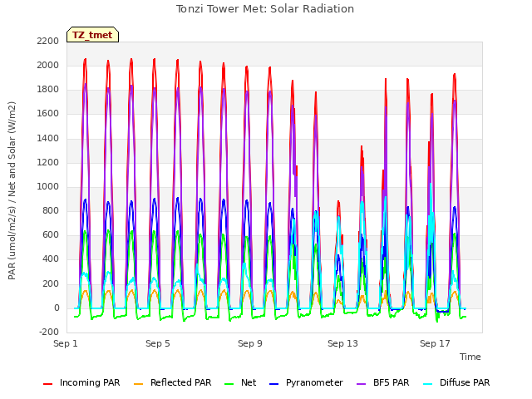Click the Incoming PAR red legend swatch
Screen dimensions: 532x399
click(x=48, y=383)
